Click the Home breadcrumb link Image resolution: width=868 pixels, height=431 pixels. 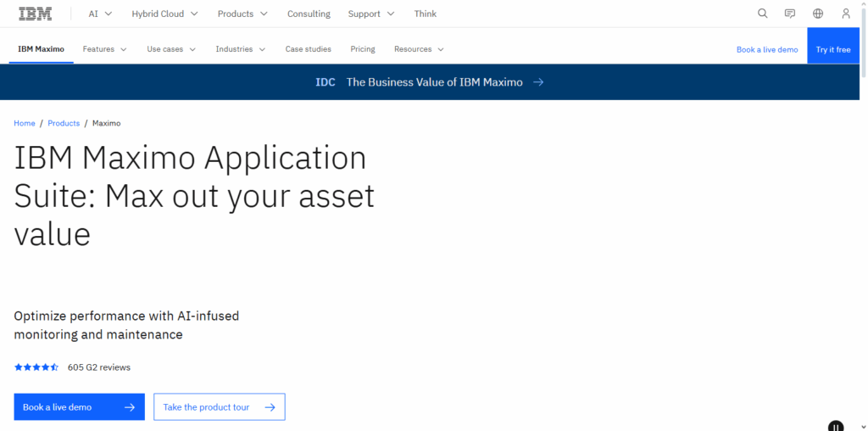[25, 123]
